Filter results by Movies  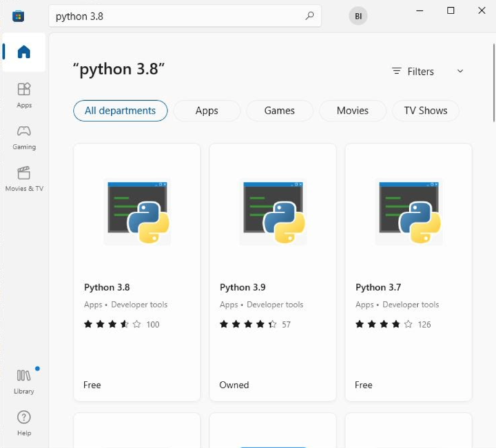click(x=353, y=110)
